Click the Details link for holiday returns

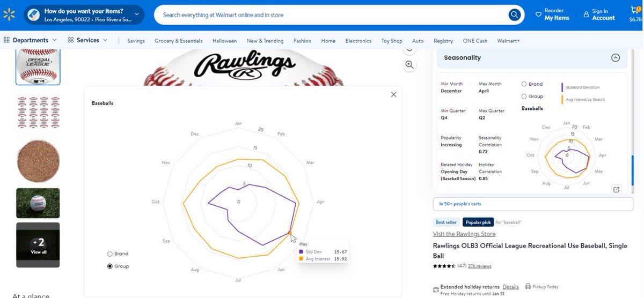pyautogui.click(x=510, y=287)
